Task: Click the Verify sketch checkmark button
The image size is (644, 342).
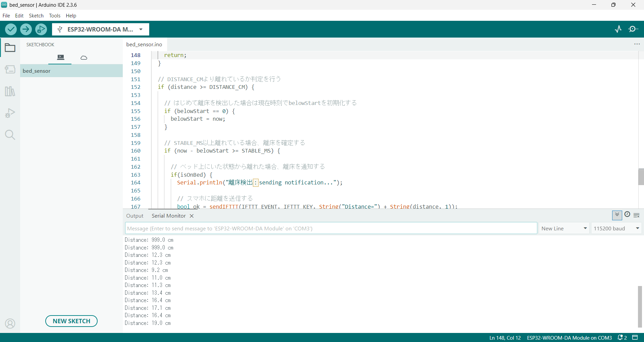Action: click(x=11, y=29)
